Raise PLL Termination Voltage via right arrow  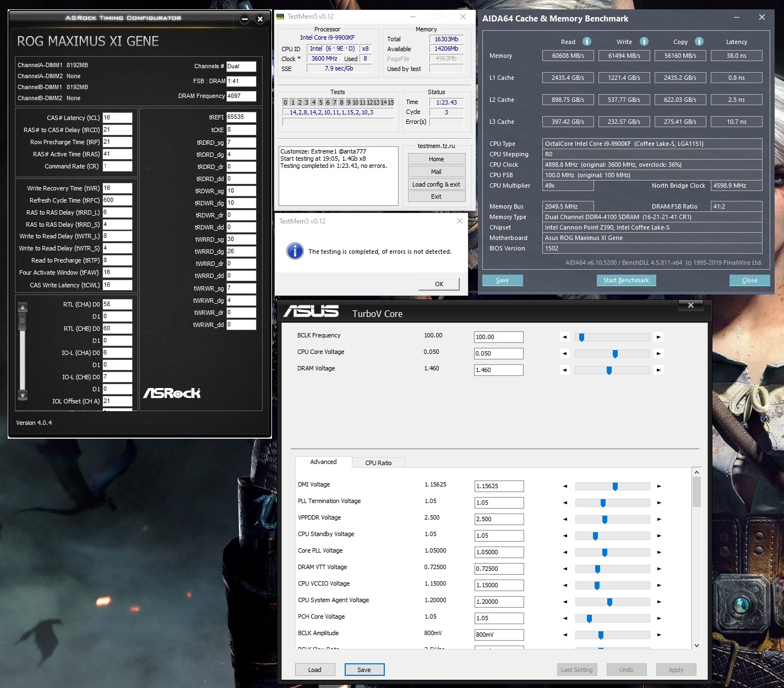coord(659,503)
